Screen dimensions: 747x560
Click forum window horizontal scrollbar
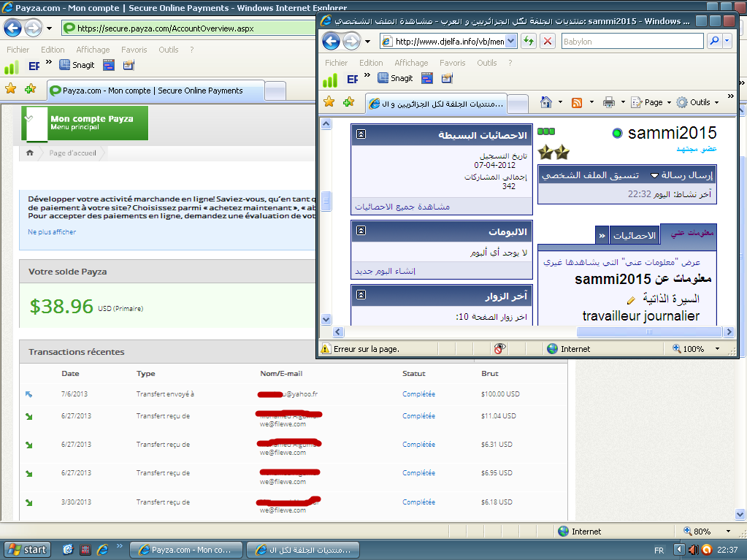click(x=649, y=332)
